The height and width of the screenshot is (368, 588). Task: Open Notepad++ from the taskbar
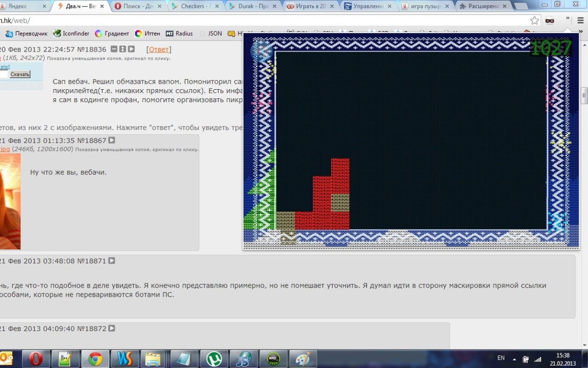(66, 359)
